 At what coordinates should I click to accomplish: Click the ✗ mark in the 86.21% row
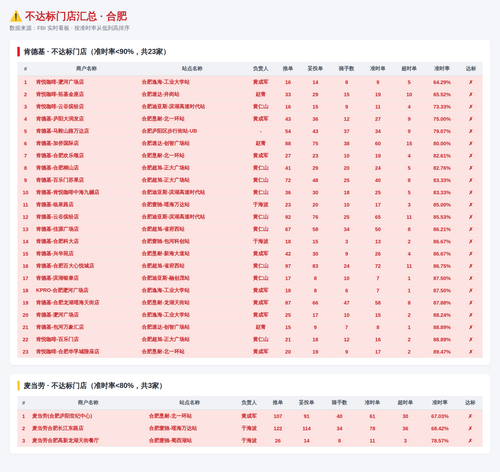(x=471, y=229)
